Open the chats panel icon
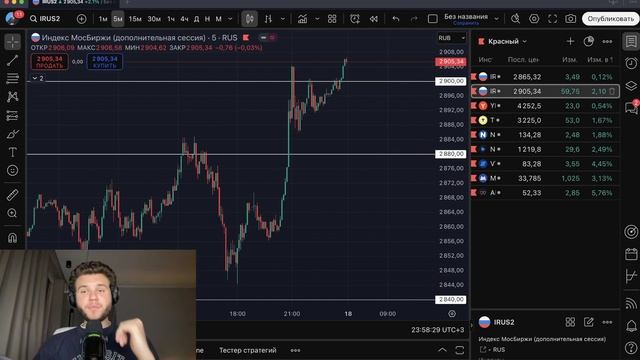 (631, 107)
